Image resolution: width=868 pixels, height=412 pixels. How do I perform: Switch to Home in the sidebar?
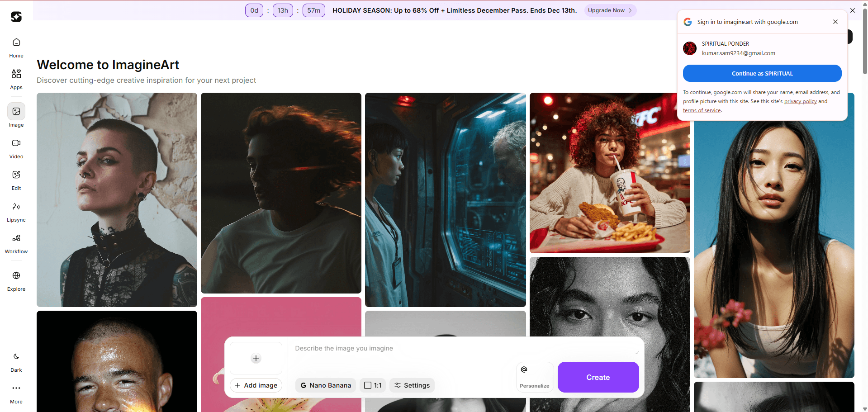pyautogui.click(x=16, y=47)
